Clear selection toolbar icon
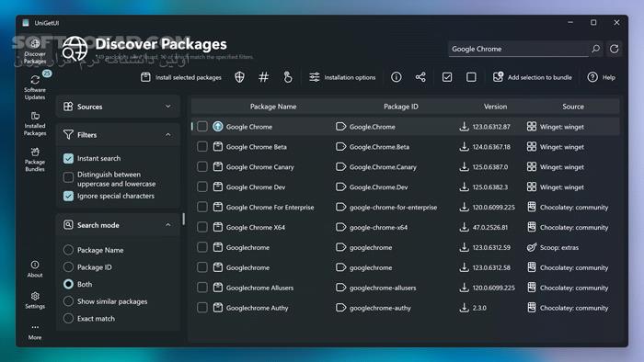The width and height of the screenshot is (644, 362). [x=471, y=77]
